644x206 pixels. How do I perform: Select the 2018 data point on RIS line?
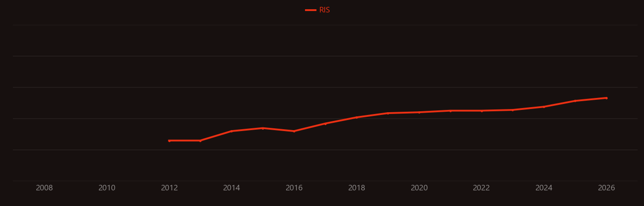[x=356, y=117]
